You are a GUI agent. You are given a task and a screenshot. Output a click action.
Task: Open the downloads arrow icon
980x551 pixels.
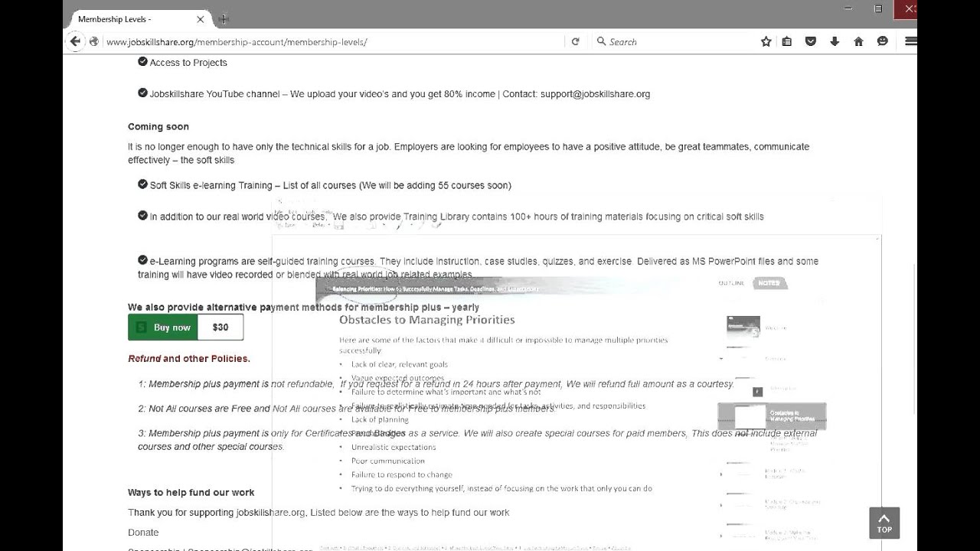click(x=835, y=41)
